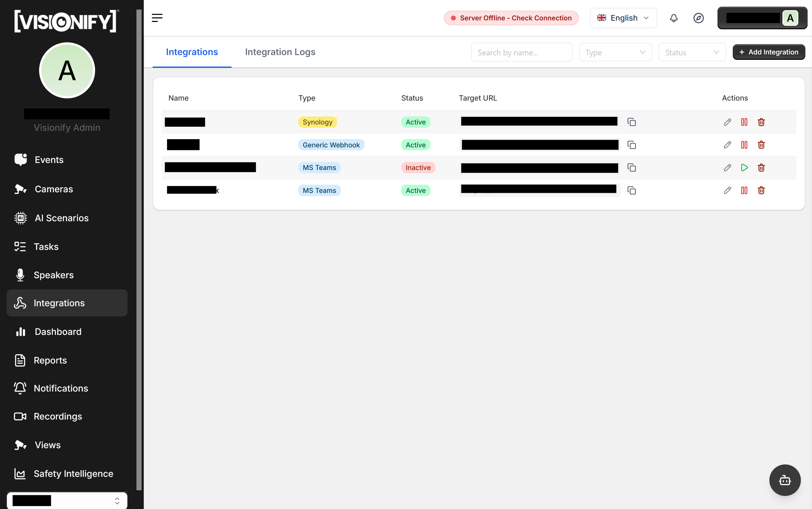Delete the Generic Webhook integration
Screen dimensions: 812x509
click(761, 145)
